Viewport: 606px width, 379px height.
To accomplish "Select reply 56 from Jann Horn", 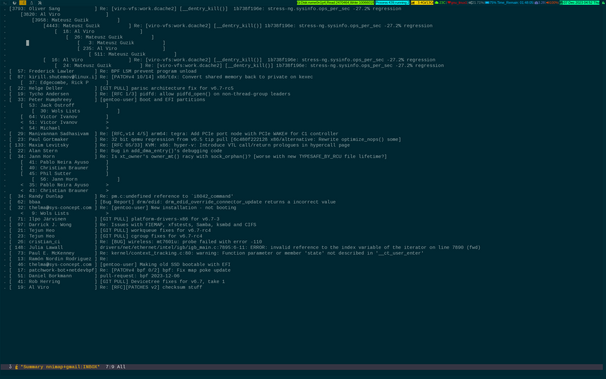I will [76, 179].
